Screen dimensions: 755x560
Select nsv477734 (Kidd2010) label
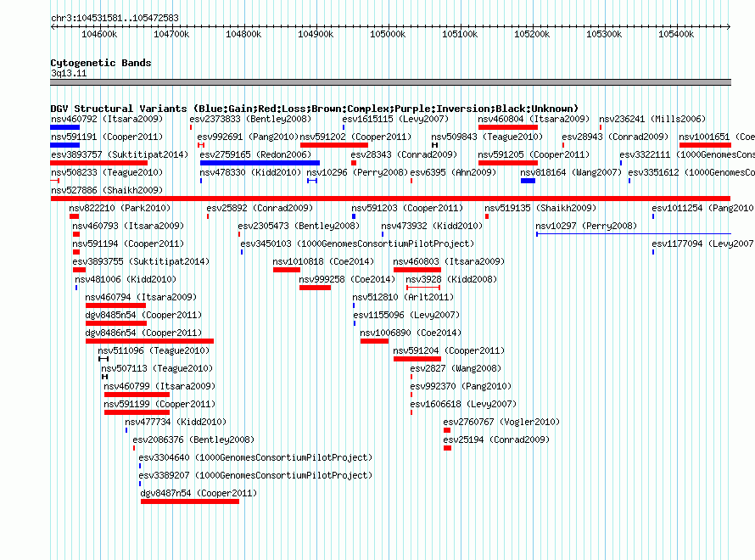(x=176, y=422)
